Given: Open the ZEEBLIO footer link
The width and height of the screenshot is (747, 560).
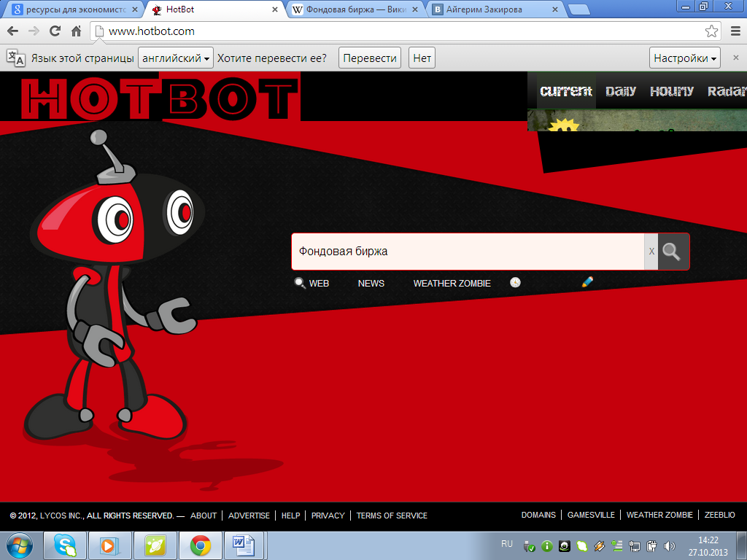Looking at the screenshot, I should tap(719, 515).
